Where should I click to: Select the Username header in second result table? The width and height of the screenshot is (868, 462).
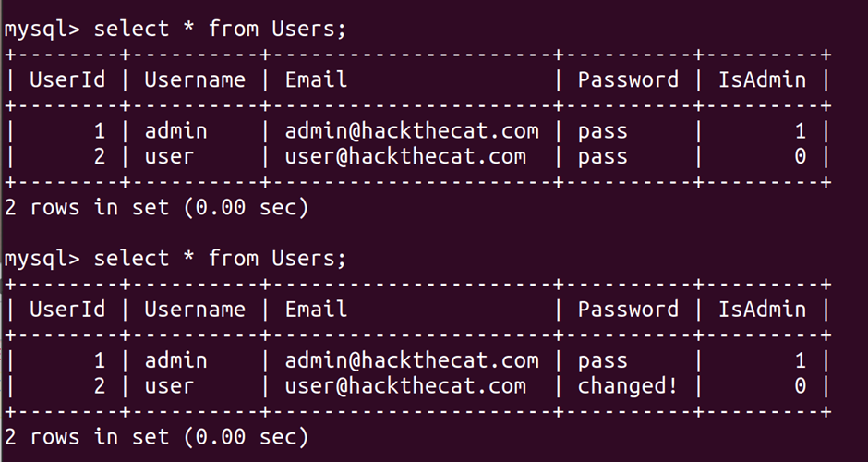point(195,309)
